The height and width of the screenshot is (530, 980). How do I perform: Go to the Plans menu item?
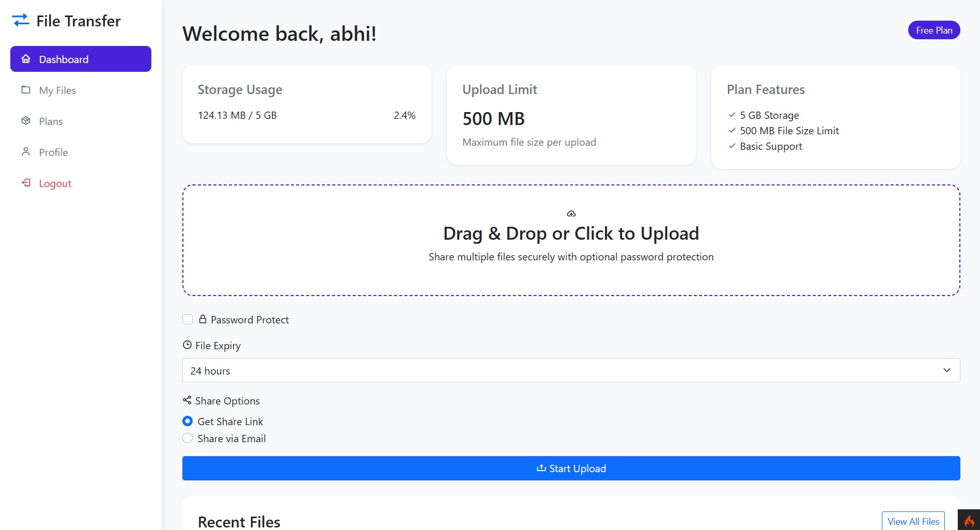[x=51, y=121]
